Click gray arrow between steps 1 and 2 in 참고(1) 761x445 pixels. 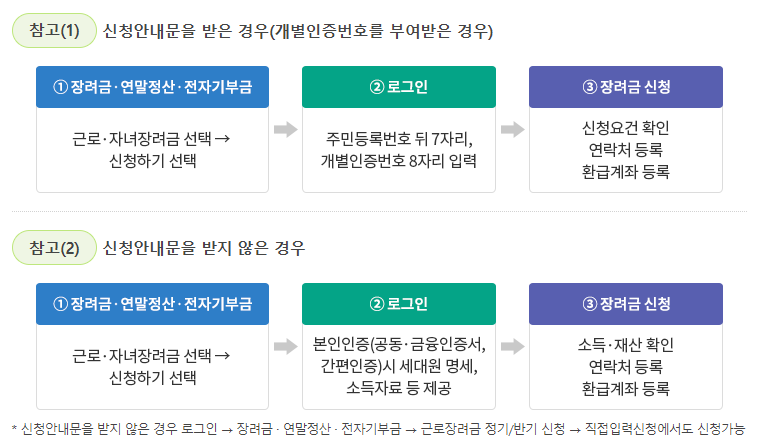[x=286, y=130]
